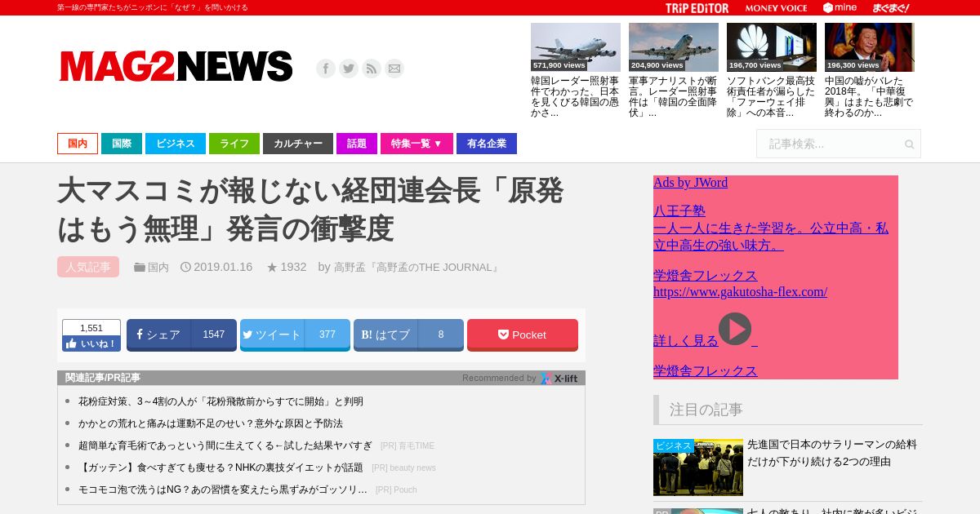Open the salaryman crowd thumbnail in 注目の記事
Viewport: 980px width, 514px height.
(x=698, y=467)
